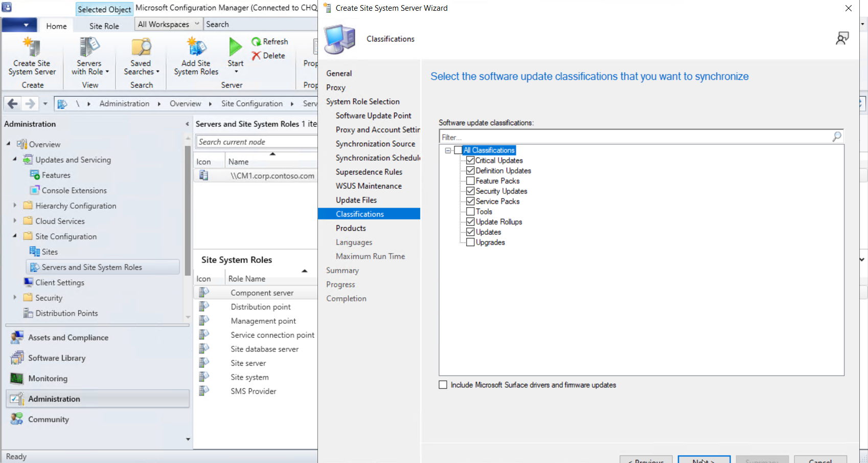Go to the Software Update Point wizard step

tap(374, 116)
